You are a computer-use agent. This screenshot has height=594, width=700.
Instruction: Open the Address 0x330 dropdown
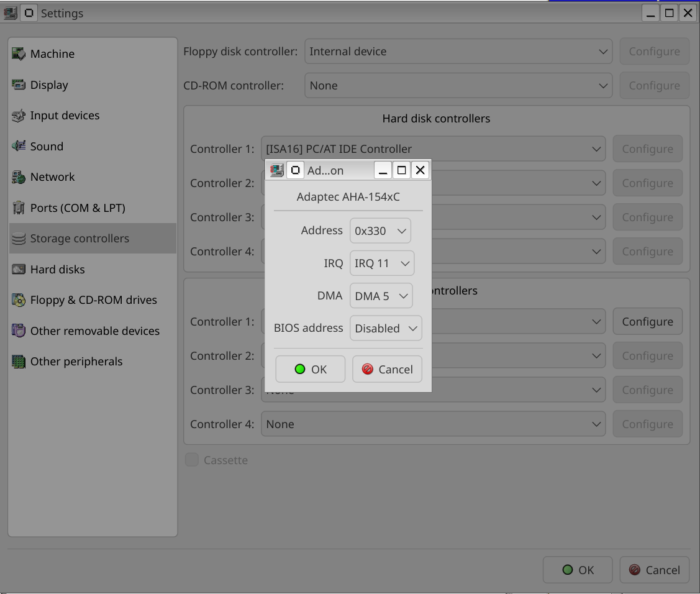(380, 231)
